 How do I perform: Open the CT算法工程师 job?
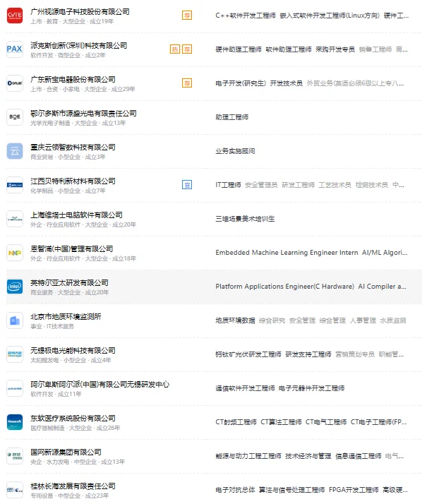[282, 422]
